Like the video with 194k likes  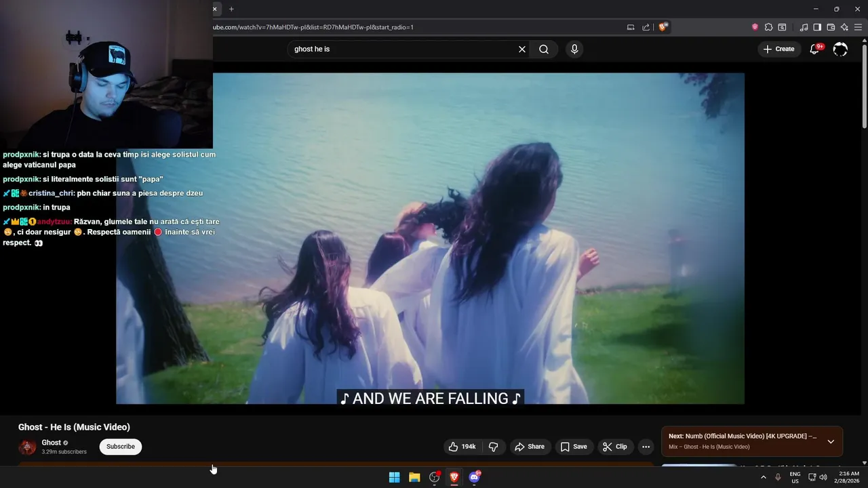[x=462, y=447]
